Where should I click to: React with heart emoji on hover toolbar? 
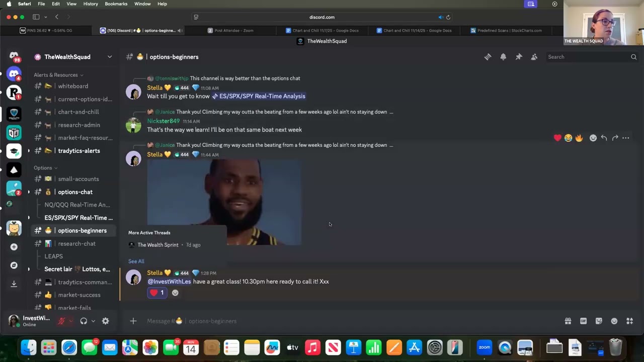point(557,138)
